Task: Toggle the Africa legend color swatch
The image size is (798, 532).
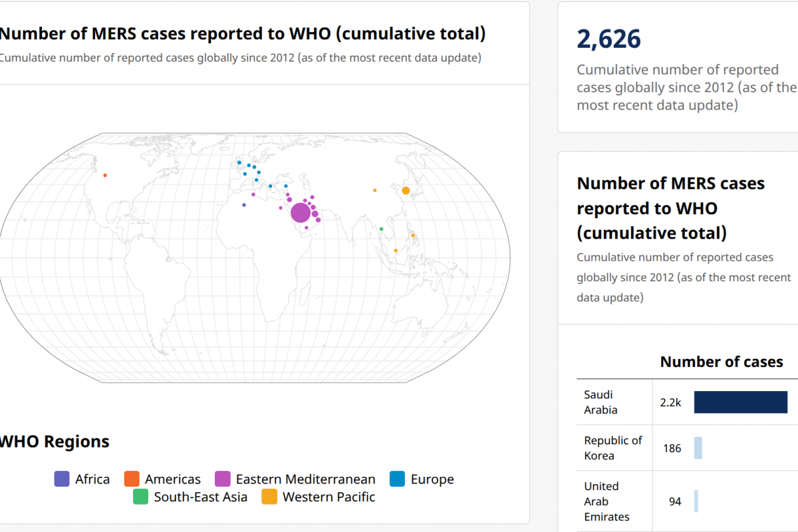Action: [62, 479]
